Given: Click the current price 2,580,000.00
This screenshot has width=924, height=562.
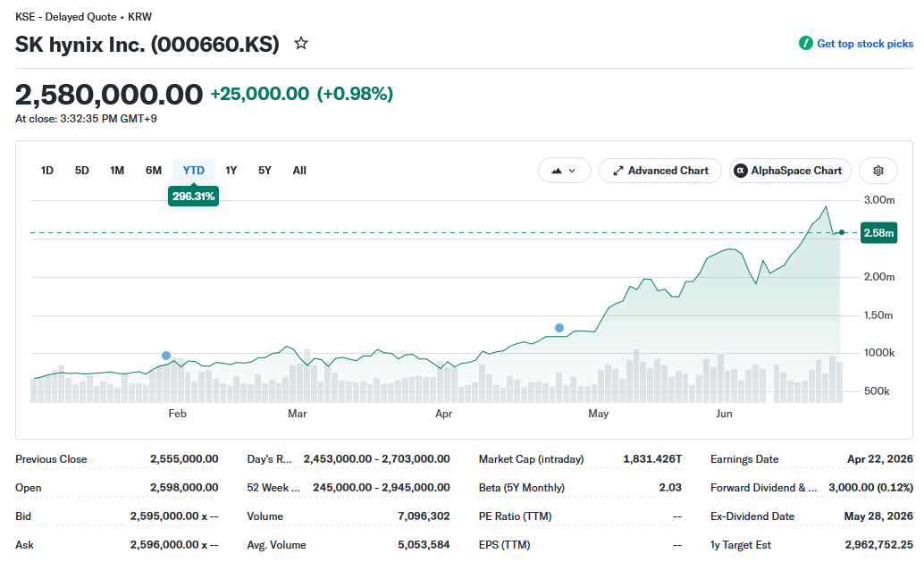Looking at the screenshot, I should click(109, 94).
